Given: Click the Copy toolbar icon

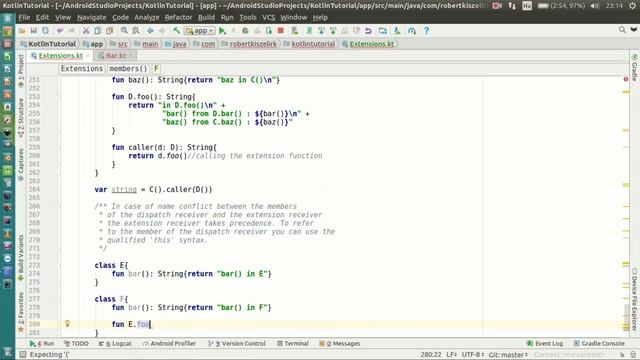Looking at the screenshot, I should (x=98, y=31).
